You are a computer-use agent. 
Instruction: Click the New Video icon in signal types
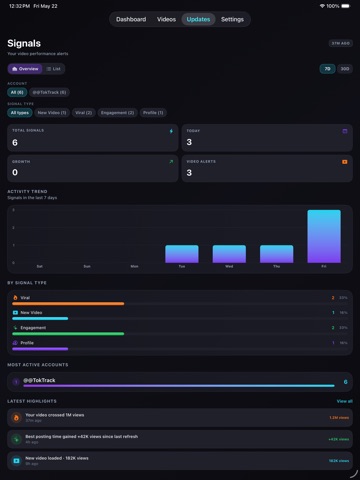point(15,313)
